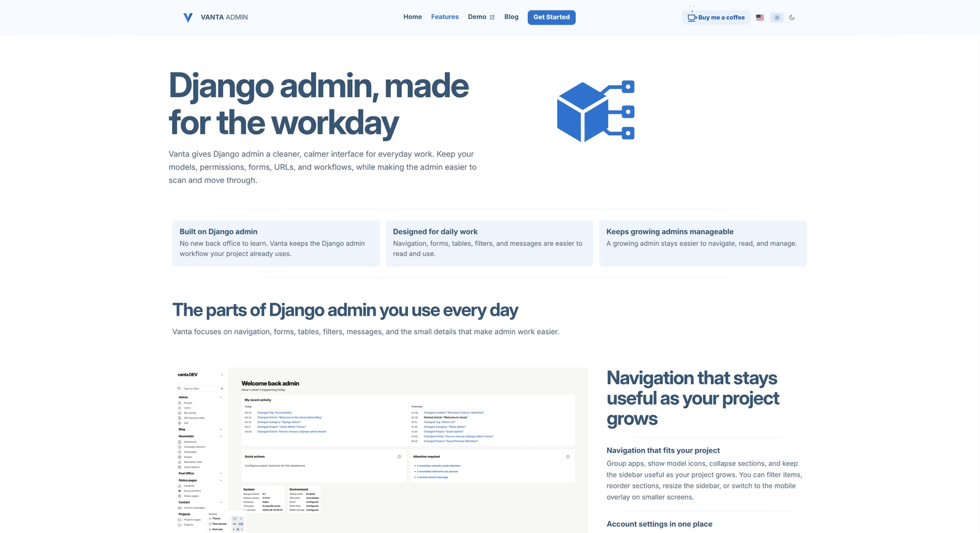Click the VANTA ADMIN brand name
The image size is (980, 533).
click(x=224, y=18)
